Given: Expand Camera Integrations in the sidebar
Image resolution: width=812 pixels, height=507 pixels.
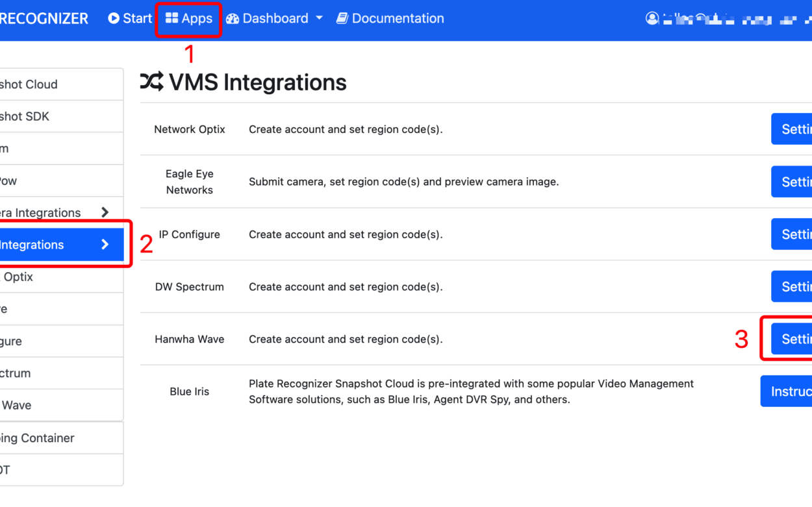Looking at the screenshot, I should 61,212.
